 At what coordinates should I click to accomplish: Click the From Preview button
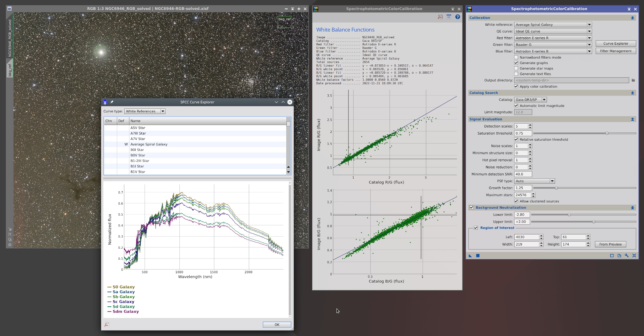611,244
